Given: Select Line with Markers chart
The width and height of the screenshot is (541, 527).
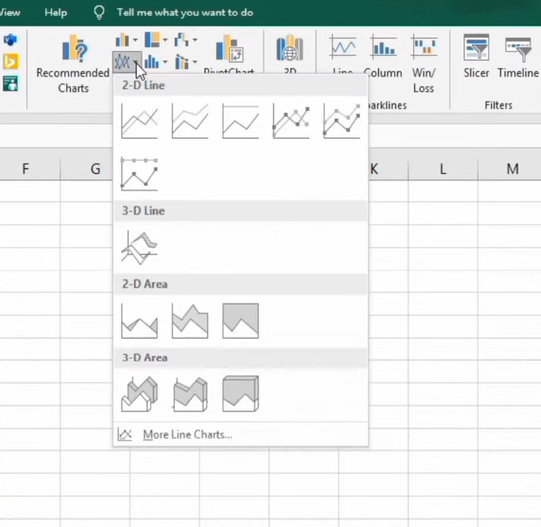Looking at the screenshot, I should [291, 121].
